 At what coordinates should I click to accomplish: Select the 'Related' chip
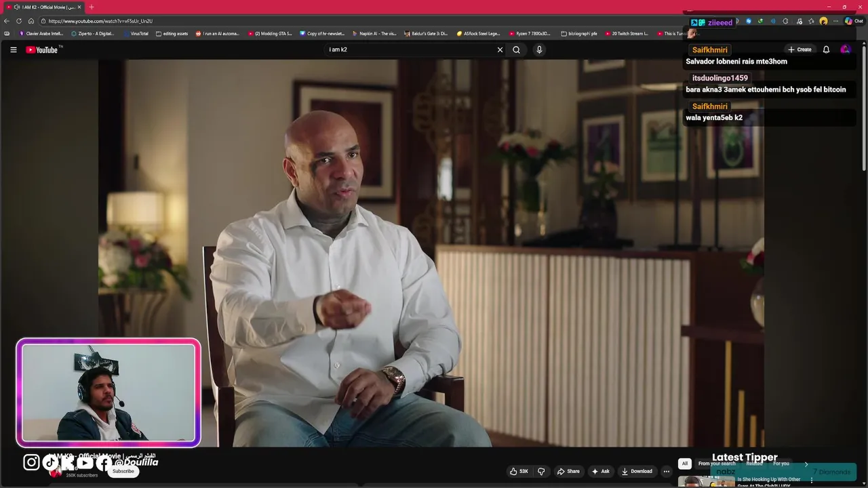754,464
